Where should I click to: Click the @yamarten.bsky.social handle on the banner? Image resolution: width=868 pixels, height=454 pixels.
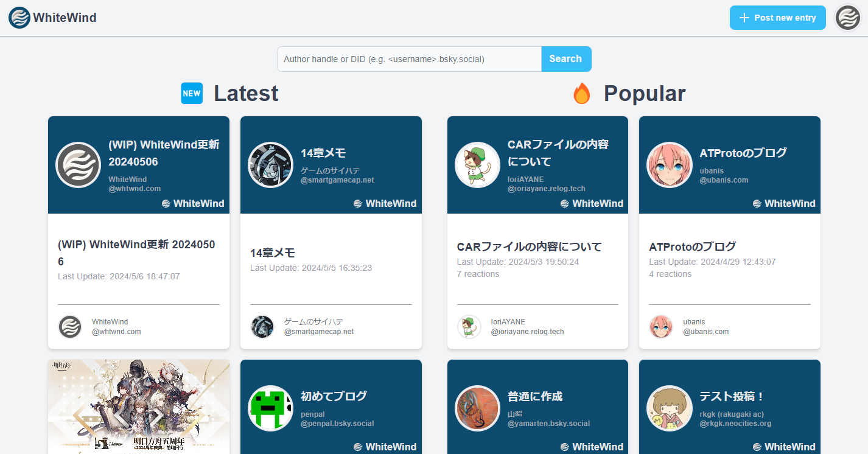pyautogui.click(x=549, y=424)
